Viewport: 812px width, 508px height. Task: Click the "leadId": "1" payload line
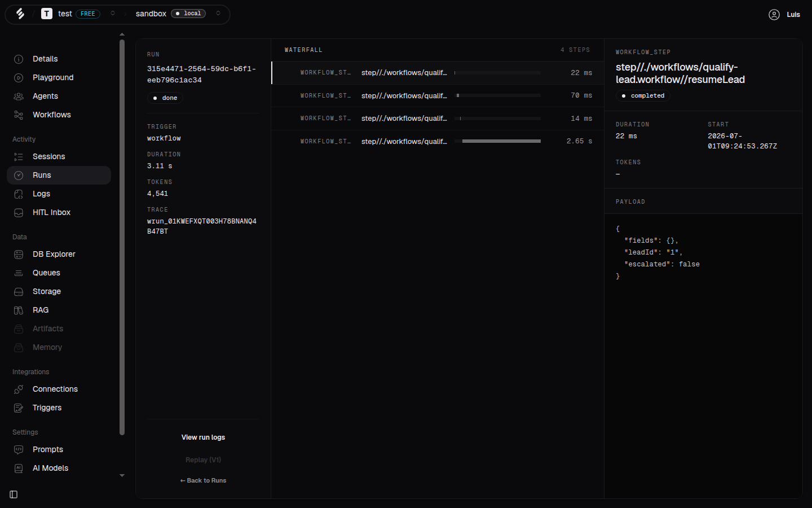[653, 252]
